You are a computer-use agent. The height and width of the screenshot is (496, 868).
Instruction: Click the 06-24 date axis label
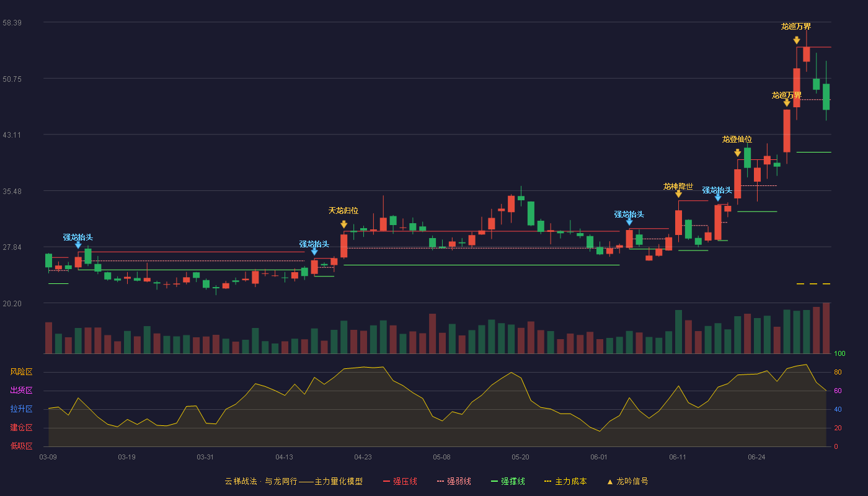756,457
